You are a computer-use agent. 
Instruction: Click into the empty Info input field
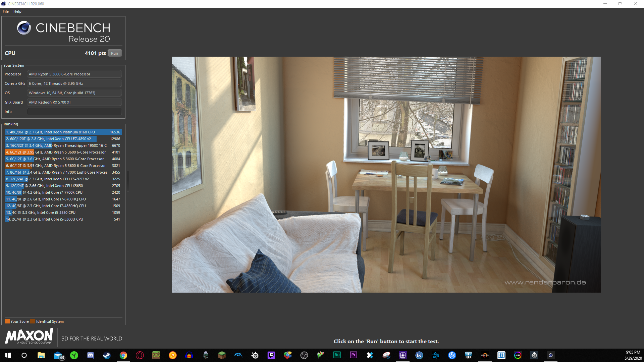point(74,112)
